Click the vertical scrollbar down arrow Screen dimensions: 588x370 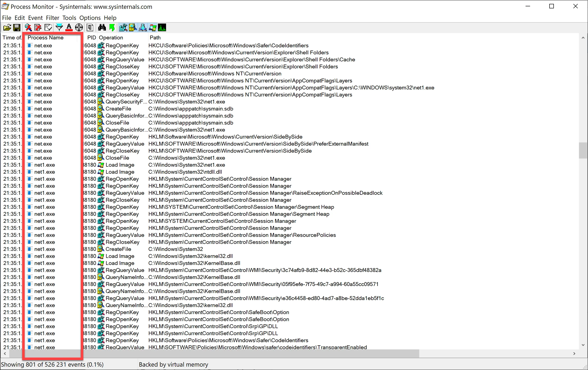click(583, 345)
